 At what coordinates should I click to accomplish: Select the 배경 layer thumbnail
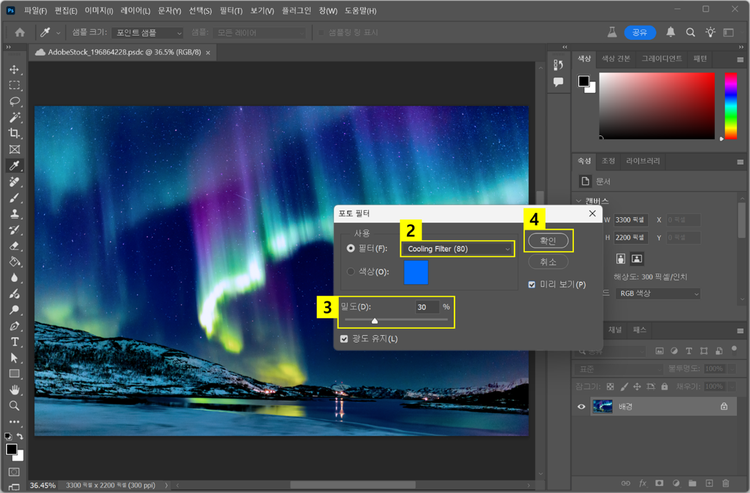pyautogui.click(x=602, y=407)
